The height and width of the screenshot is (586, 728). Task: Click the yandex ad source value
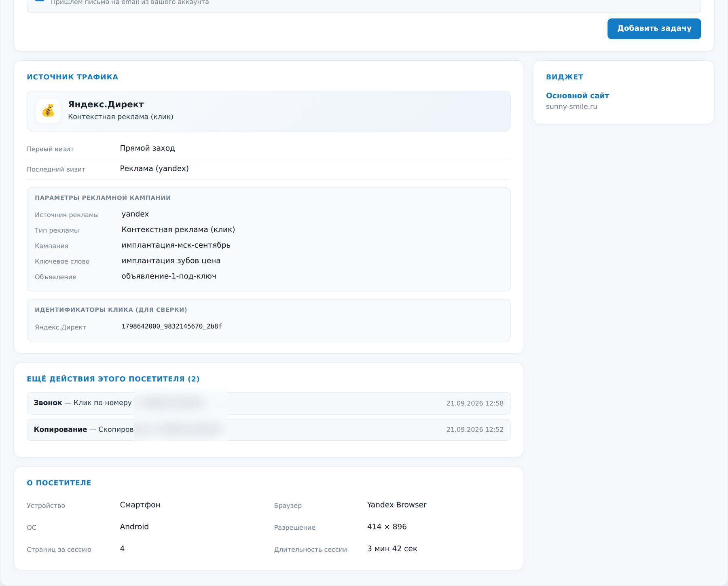tap(135, 214)
